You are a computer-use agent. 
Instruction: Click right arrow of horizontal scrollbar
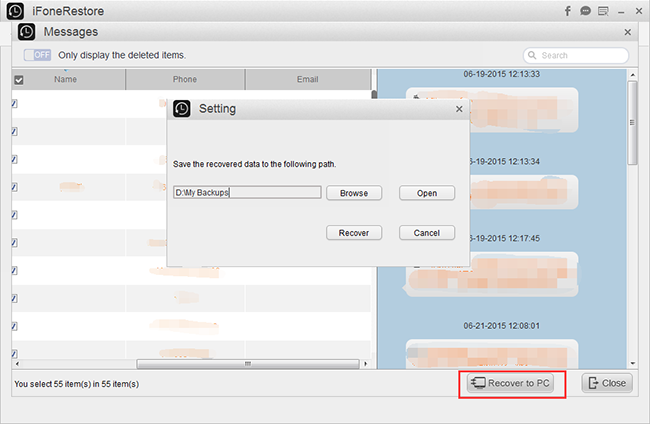365,363
